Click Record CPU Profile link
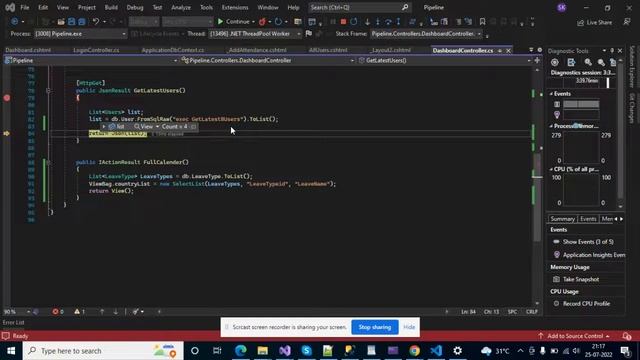Image resolution: width=640 pixels, height=360 pixels. [586, 304]
